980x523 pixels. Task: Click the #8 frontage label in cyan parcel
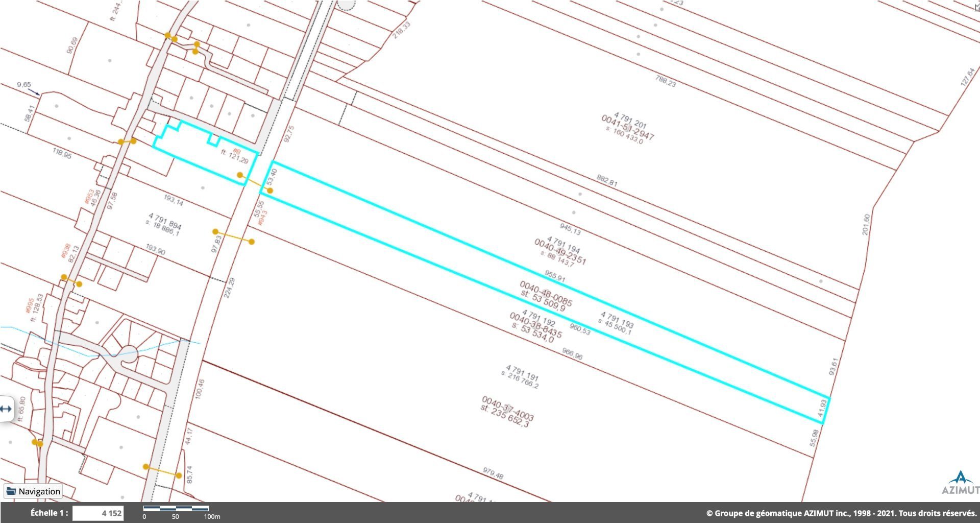click(x=236, y=151)
